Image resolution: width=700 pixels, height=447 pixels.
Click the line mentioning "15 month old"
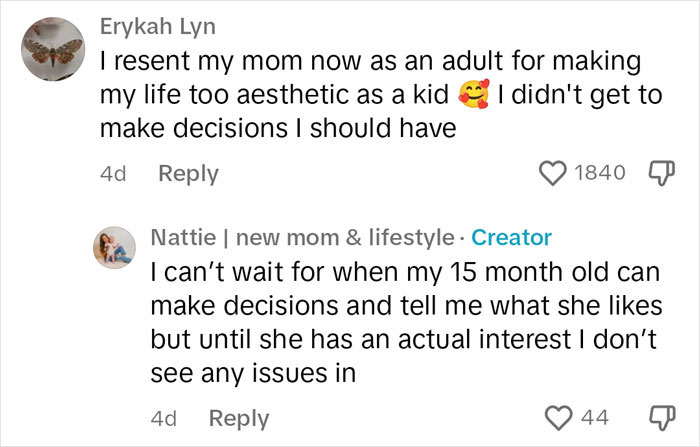(x=398, y=271)
